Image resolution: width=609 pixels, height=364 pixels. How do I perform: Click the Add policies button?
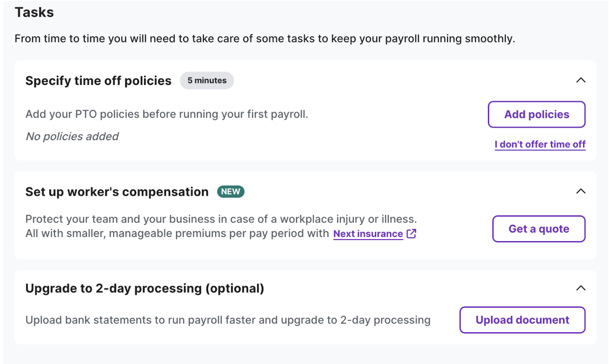point(536,114)
